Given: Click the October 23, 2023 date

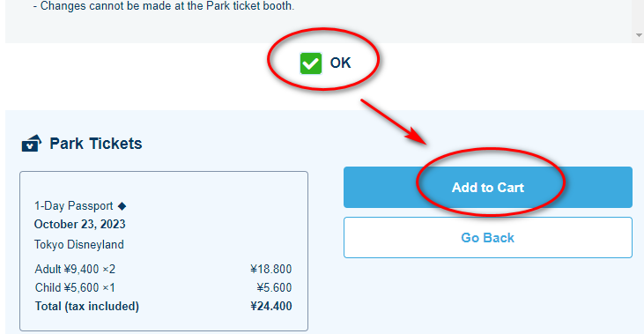Looking at the screenshot, I should (x=79, y=225).
